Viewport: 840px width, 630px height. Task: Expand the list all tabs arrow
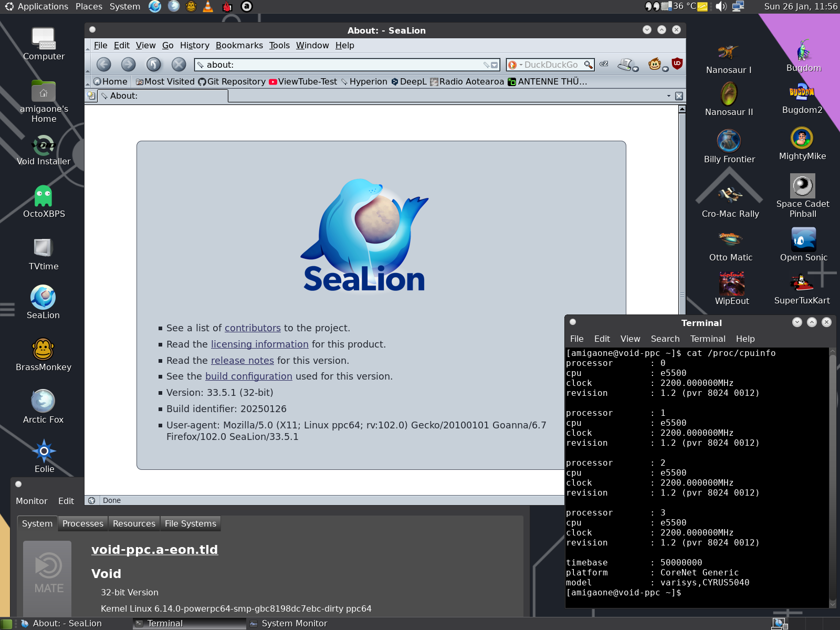[x=668, y=96]
